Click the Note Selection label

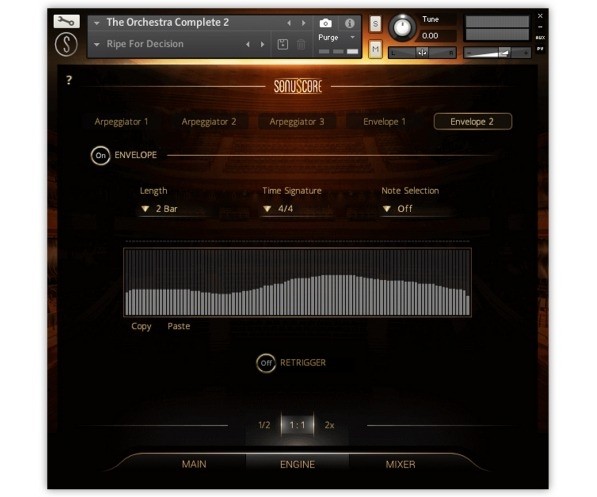410,191
